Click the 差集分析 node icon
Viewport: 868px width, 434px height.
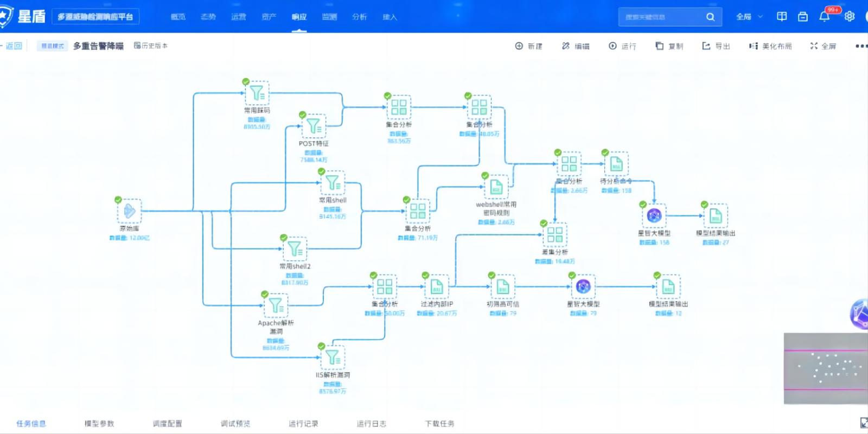click(554, 235)
